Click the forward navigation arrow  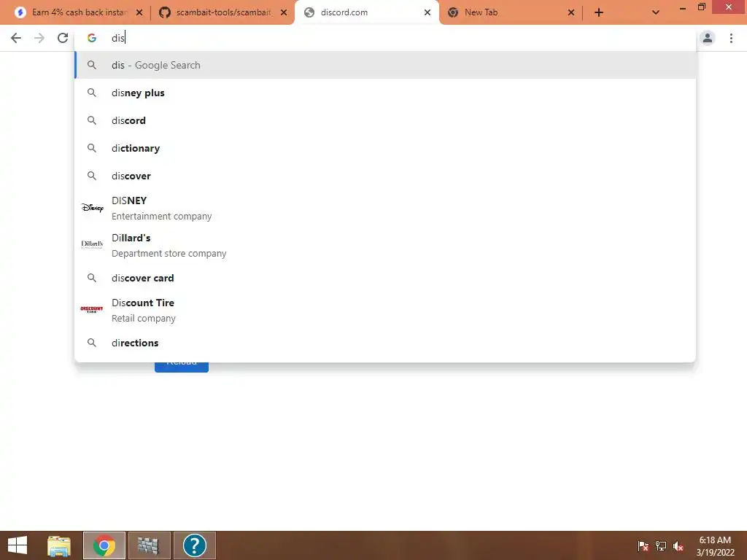pyautogui.click(x=39, y=38)
